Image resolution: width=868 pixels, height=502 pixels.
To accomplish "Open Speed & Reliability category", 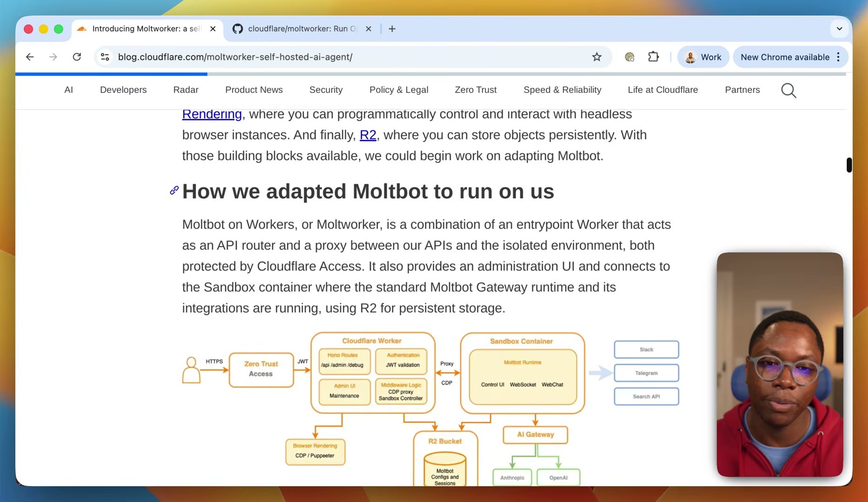I will 562,90.
